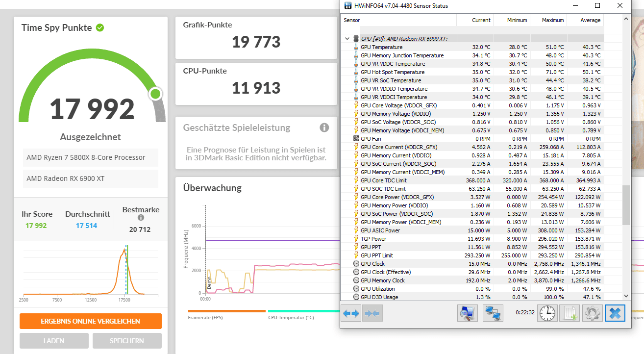644x354 pixels.
Task: Click the fan icon of GPU Fan row
Action: [x=356, y=139]
